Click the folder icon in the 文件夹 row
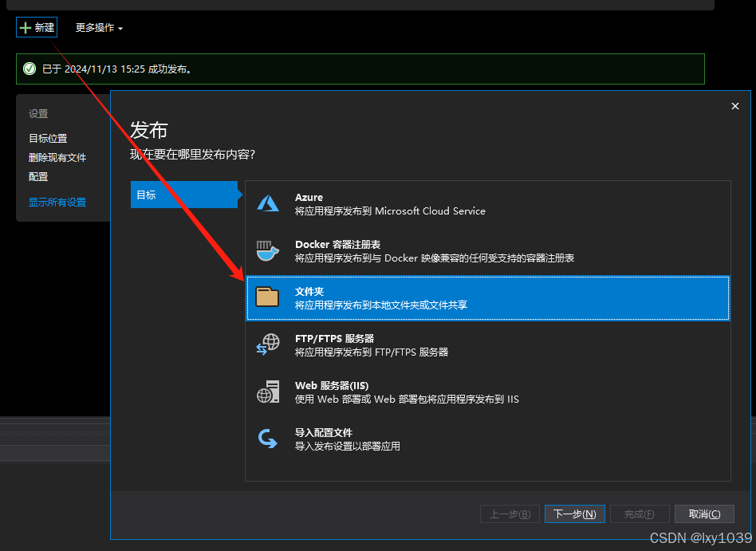756x551 pixels. click(267, 297)
